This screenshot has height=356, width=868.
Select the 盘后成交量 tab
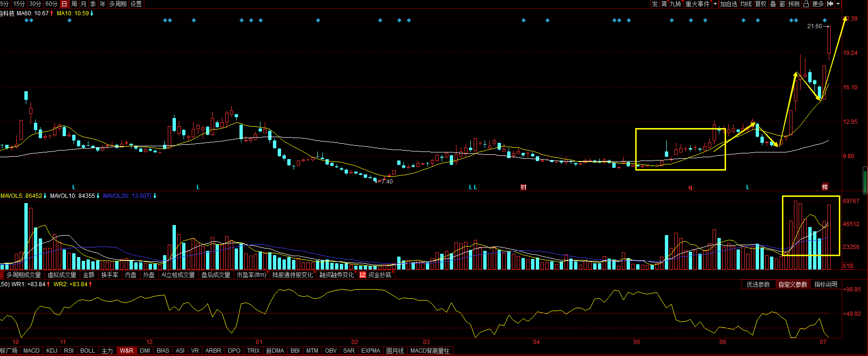coord(216,275)
